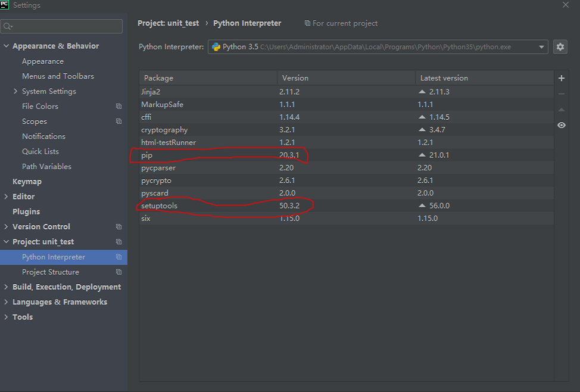The height and width of the screenshot is (392, 580).
Task: Select the pycrypto package row
Action: point(346,181)
